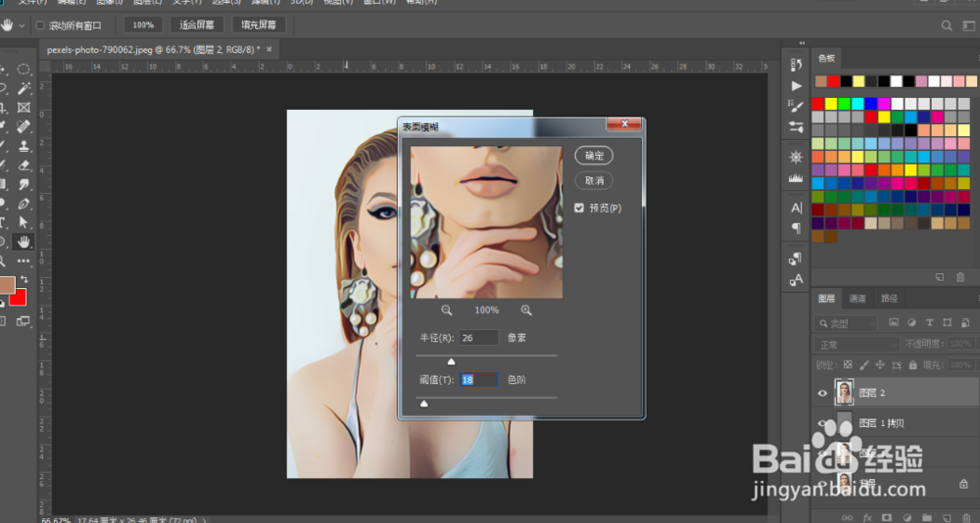This screenshot has height=523, width=980.
Task: Open the Character Styles panel icon
Action: [x=796, y=279]
